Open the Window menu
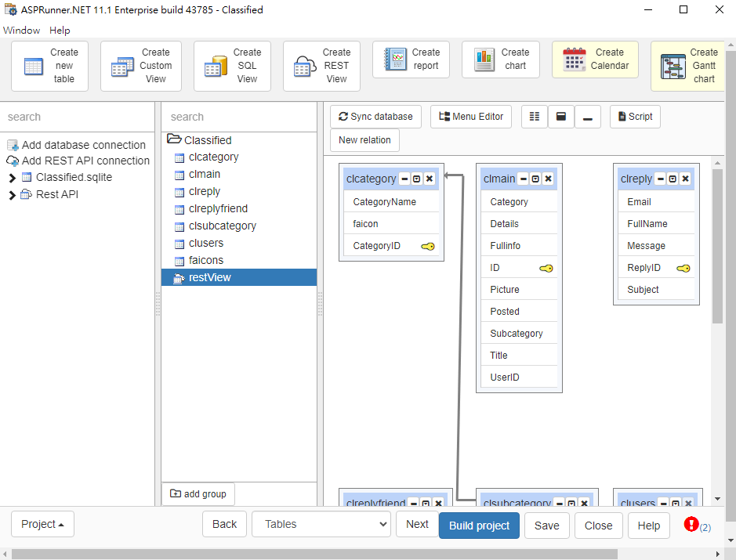 21,31
